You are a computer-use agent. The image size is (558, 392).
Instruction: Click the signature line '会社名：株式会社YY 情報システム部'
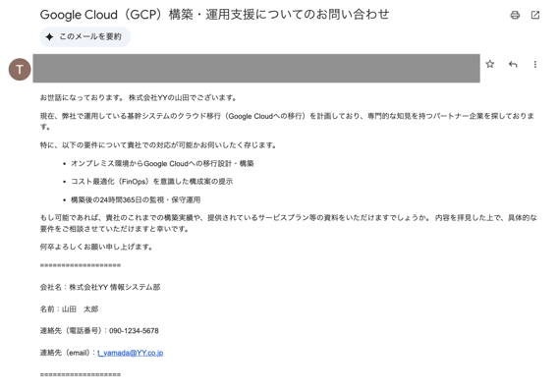click(x=100, y=287)
